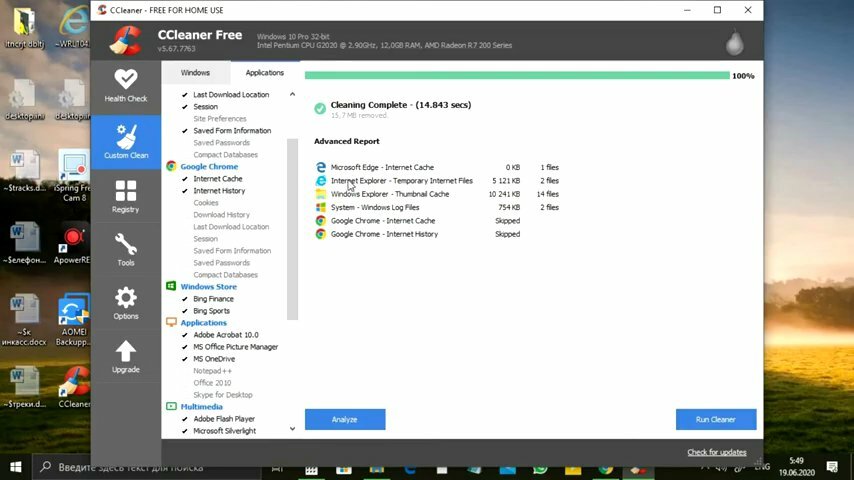Click the Windows Store category icon

click(x=171, y=286)
